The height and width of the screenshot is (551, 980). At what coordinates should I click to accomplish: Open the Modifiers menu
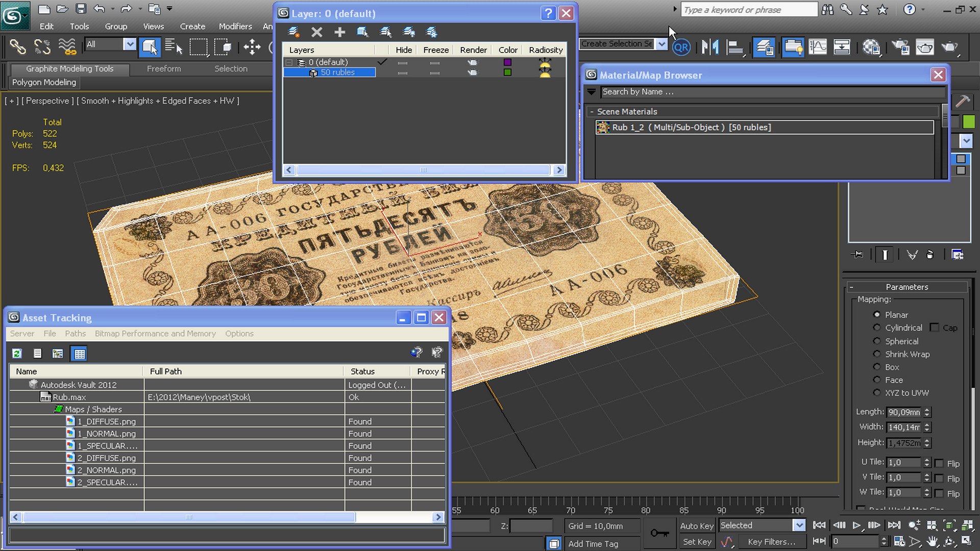(x=235, y=26)
